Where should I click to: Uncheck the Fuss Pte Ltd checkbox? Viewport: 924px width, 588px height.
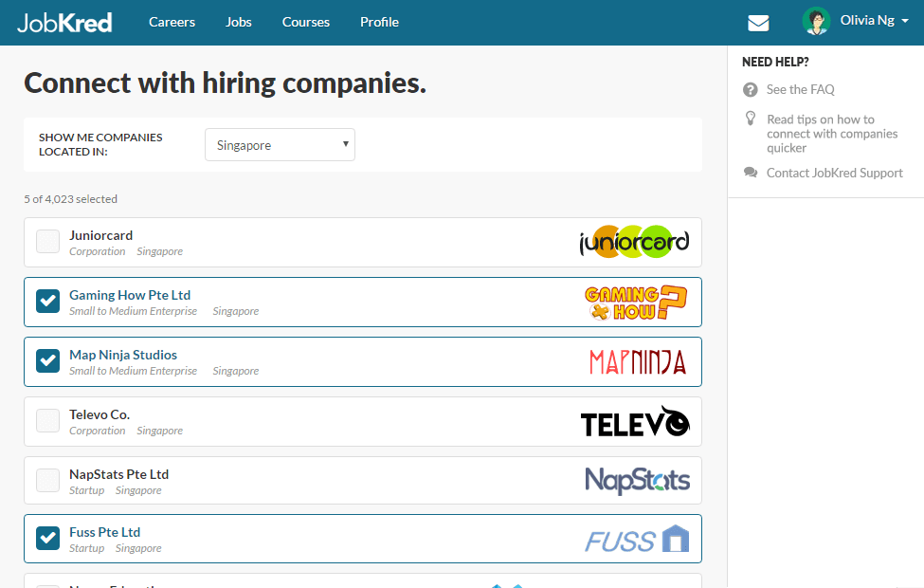(x=47, y=538)
